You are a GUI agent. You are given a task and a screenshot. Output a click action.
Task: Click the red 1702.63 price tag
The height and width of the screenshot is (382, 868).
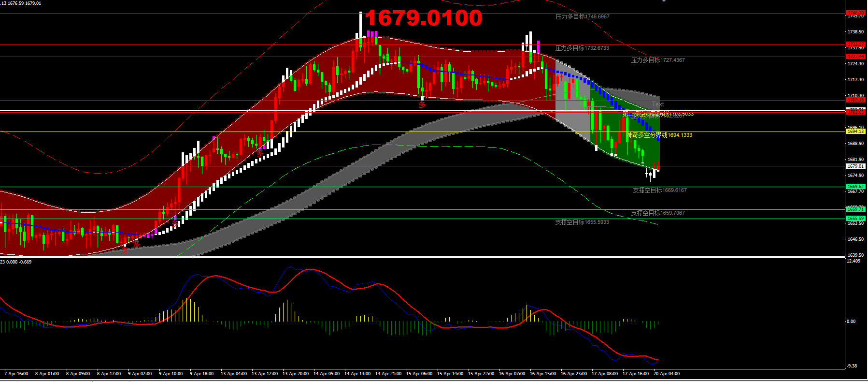click(x=855, y=112)
